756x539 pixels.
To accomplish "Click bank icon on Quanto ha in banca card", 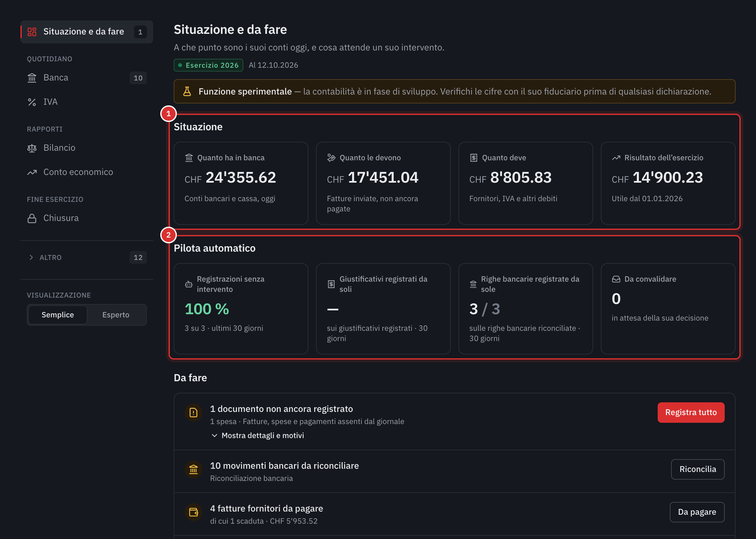I will [189, 158].
